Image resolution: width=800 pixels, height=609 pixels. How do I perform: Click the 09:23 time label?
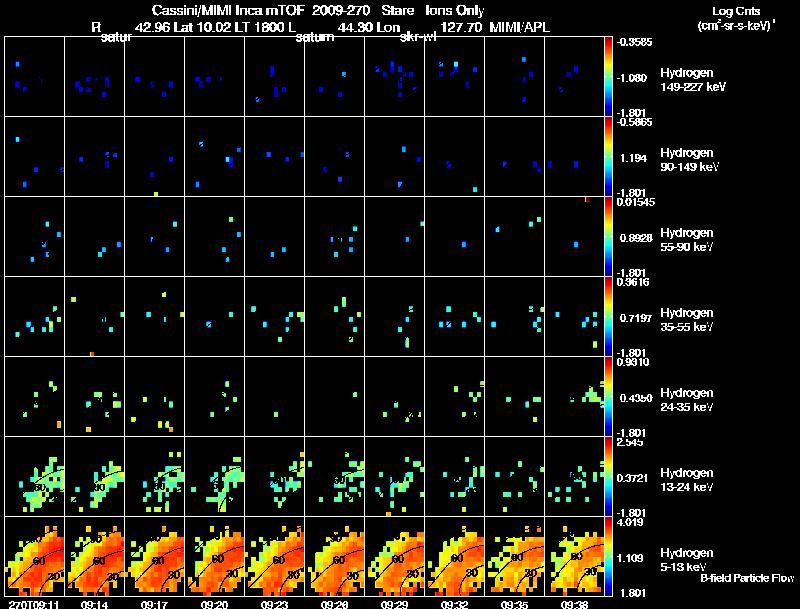coord(274,604)
